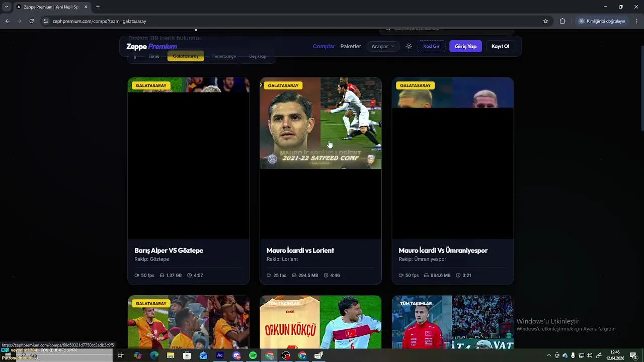This screenshot has width=644, height=362.
Task: Close the Zeppe Premium browser tab
Action: [86, 7]
